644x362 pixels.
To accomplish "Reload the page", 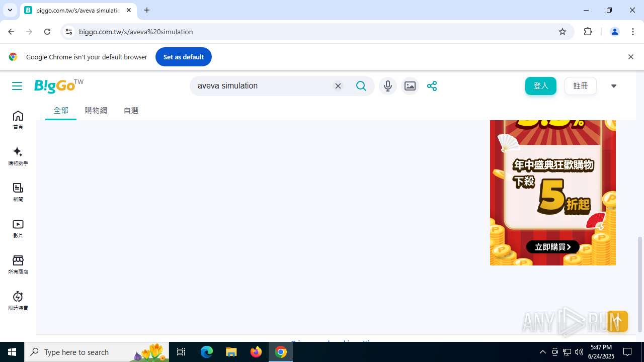I will (x=47, y=32).
